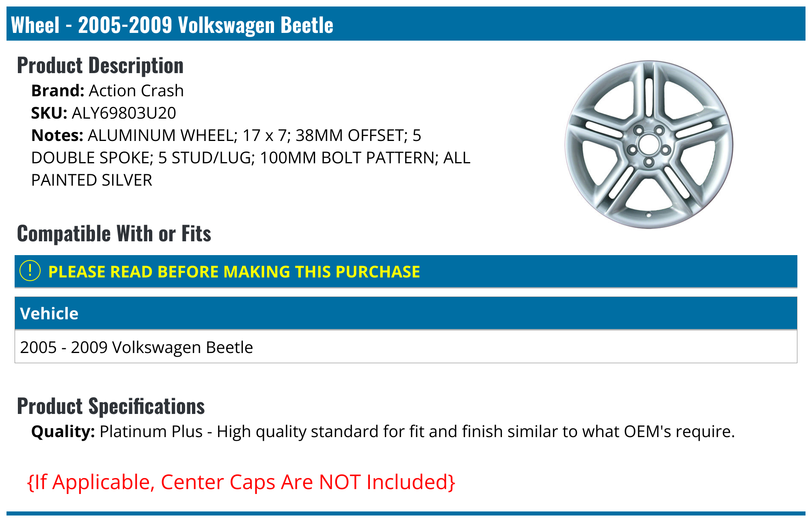Click the Action Crash brand name

(x=136, y=91)
